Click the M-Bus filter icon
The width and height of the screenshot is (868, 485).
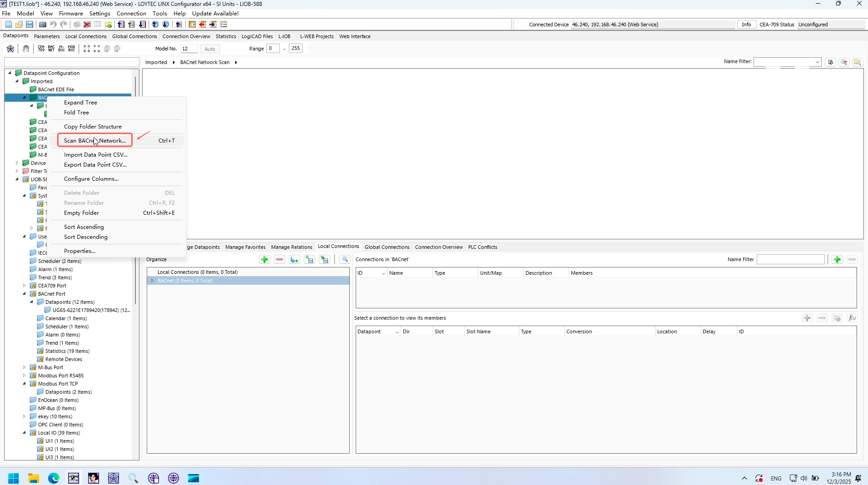61,49
